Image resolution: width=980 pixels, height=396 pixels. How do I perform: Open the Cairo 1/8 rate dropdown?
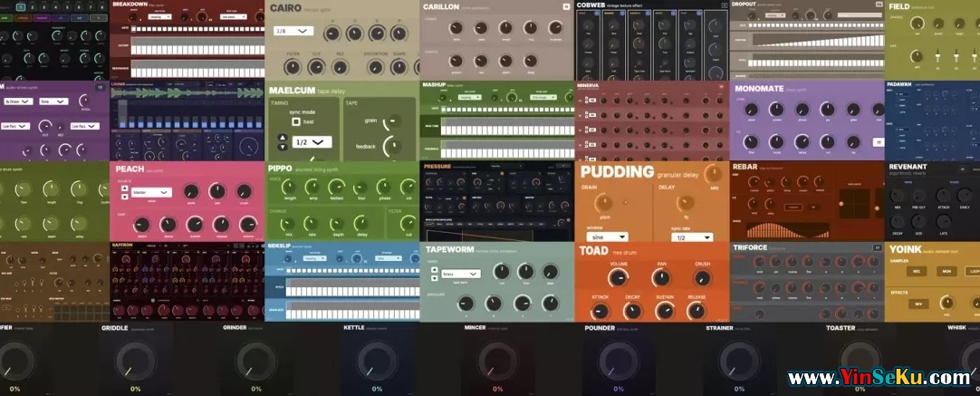click(x=293, y=31)
